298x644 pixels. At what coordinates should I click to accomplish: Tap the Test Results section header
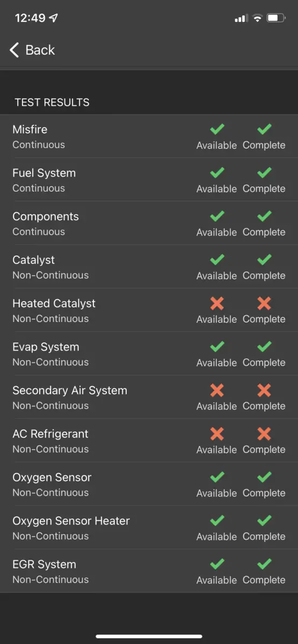pos(52,102)
